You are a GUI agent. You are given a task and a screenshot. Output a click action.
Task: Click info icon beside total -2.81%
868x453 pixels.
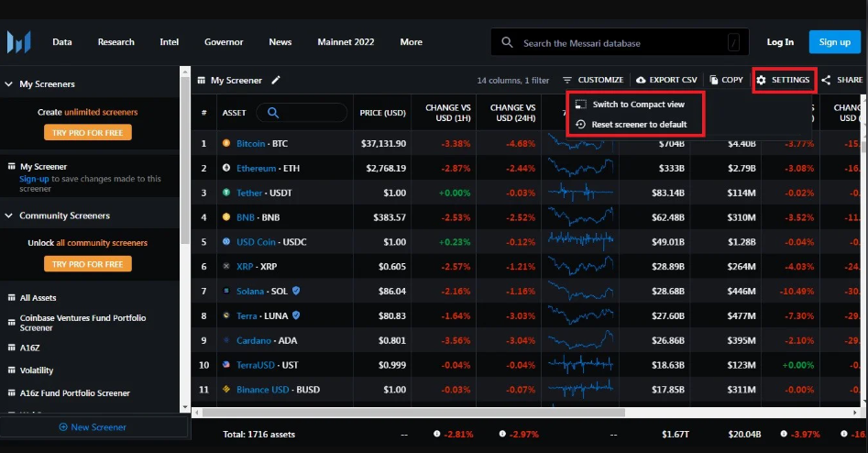pos(437,434)
